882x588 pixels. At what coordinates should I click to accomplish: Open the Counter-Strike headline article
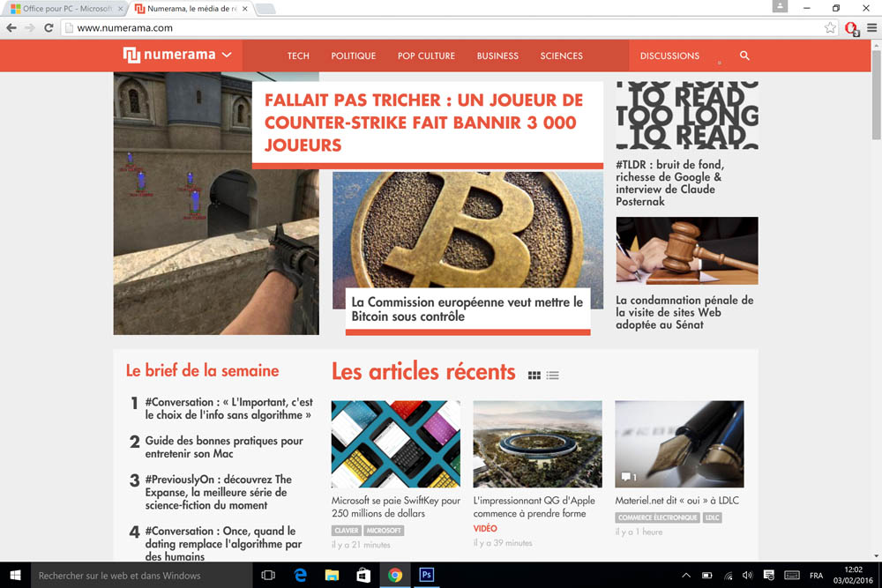423,123
